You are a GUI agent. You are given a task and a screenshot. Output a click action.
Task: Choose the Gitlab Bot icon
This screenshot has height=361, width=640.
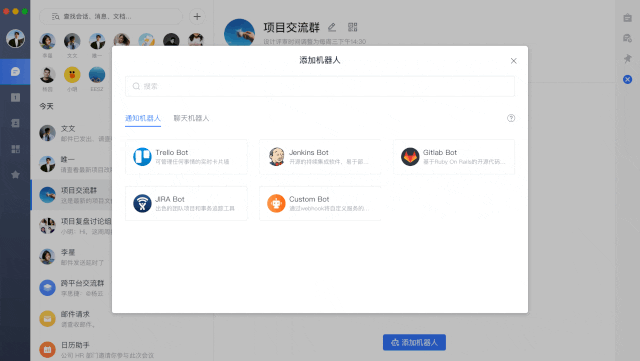(x=410, y=157)
